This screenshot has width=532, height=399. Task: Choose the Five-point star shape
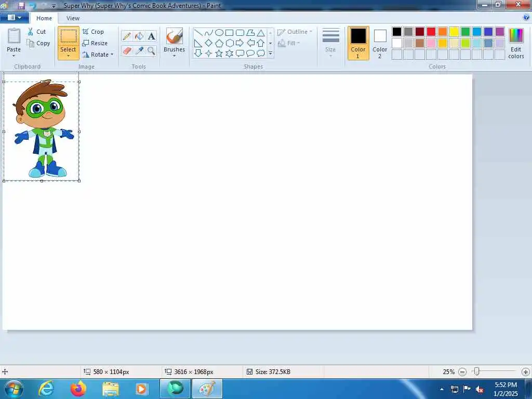(x=219, y=54)
